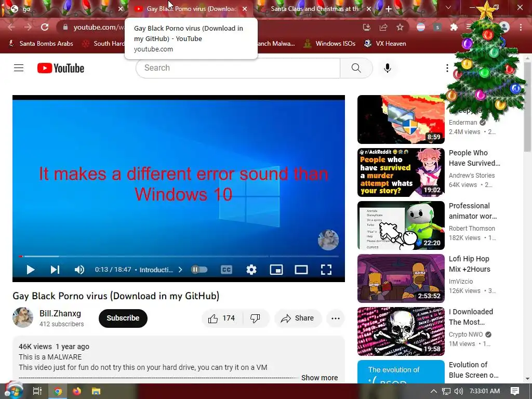Screen dimensions: 532x399
Task: Open Evolution of Blue Screen video
Action: (x=401, y=372)
